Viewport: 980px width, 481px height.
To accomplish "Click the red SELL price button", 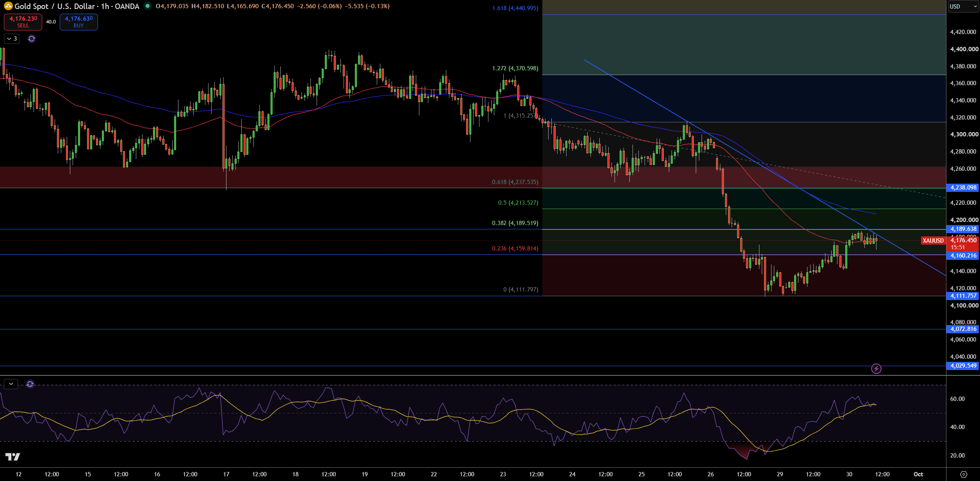I will point(23,22).
